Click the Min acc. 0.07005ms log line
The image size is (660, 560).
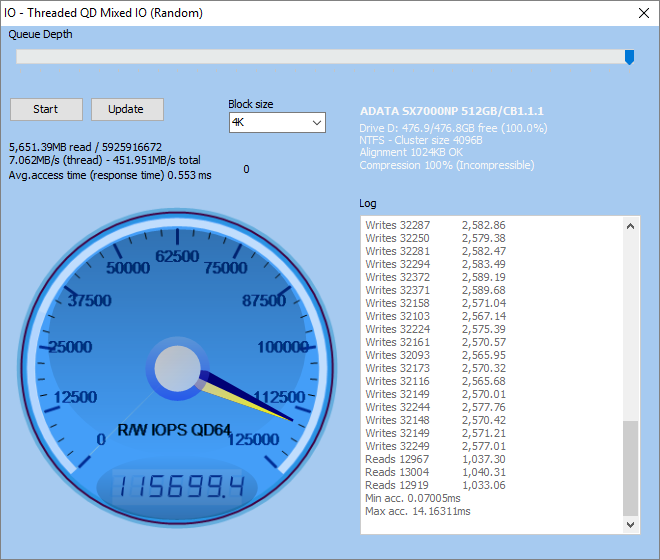click(x=412, y=499)
